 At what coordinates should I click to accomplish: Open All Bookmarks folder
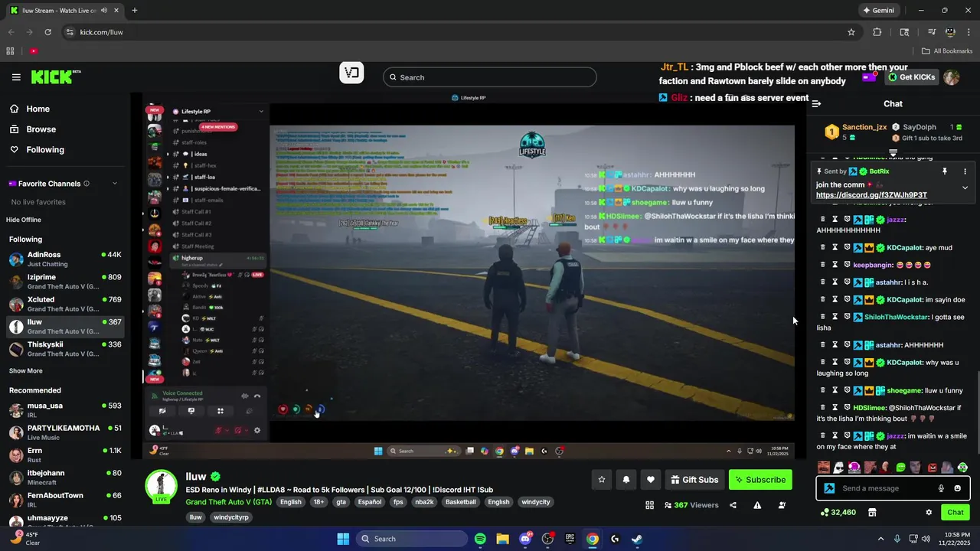(x=947, y=51)
